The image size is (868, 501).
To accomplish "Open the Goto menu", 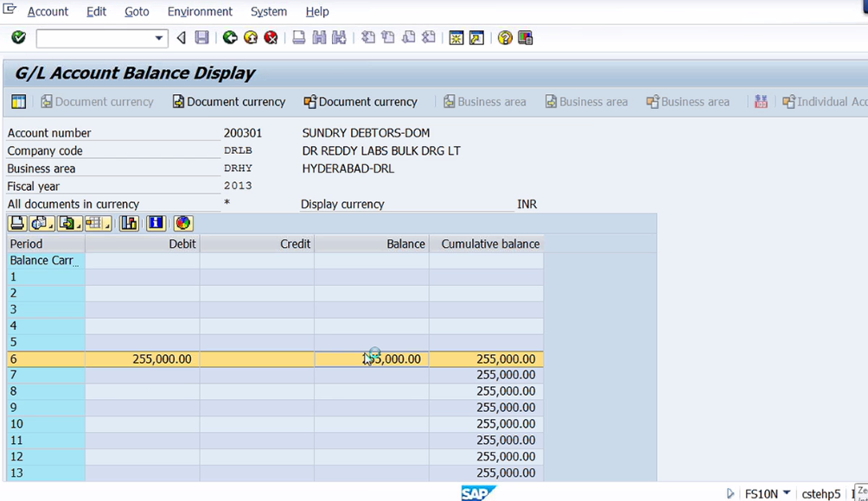I will tap(137, 11).
